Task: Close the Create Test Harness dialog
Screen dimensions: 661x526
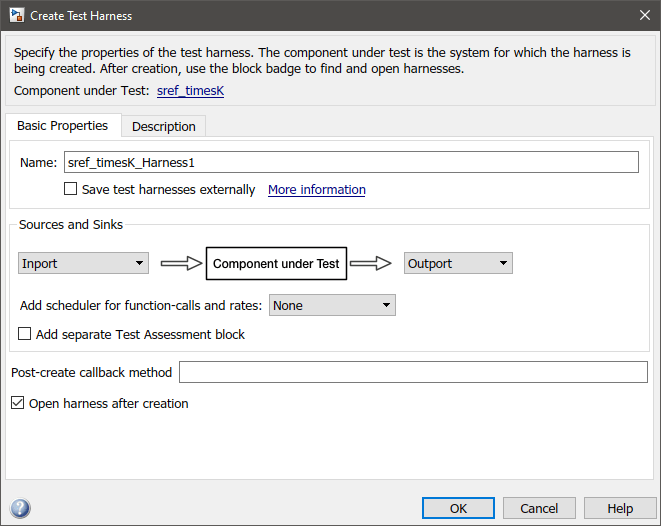Action: coord(642,15)
